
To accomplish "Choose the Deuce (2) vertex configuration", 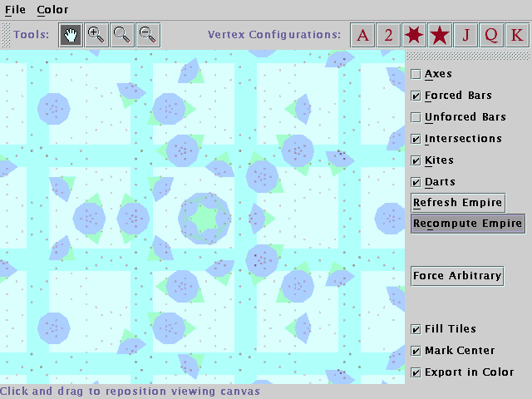I will click(388, 35).
